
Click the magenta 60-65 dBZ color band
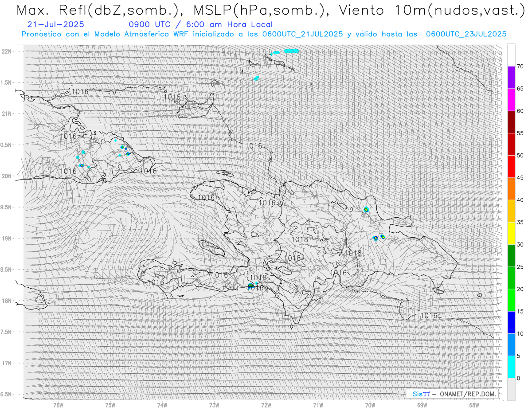coord(511,100)
